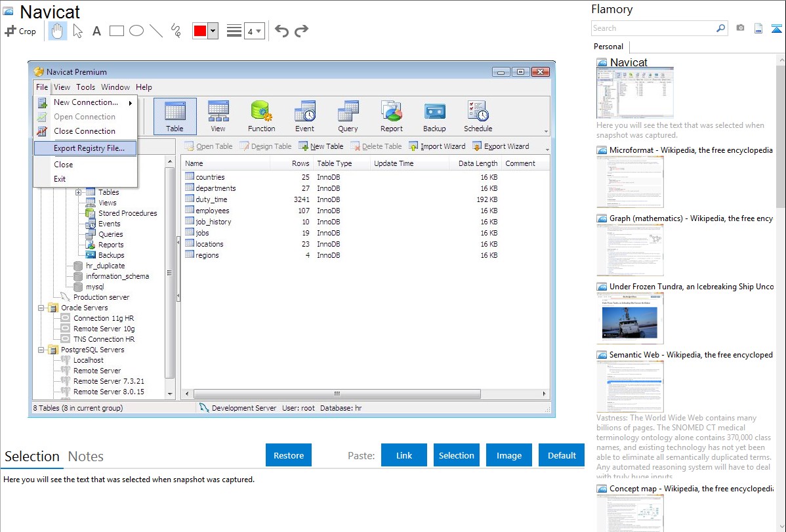Select the text annotation tool
The image size is (786, 532).
point(96,31)
